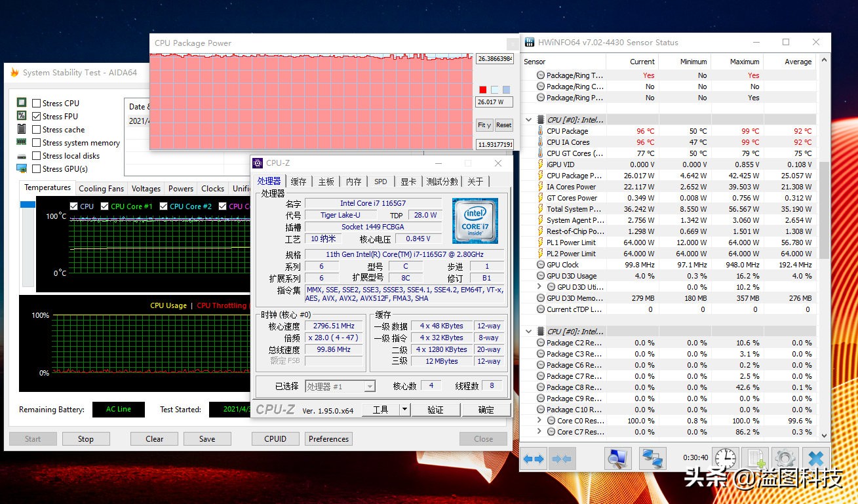This screenshot has height=504, width=858.
Task: Click the clock reset timer icon
Action: 725,458
